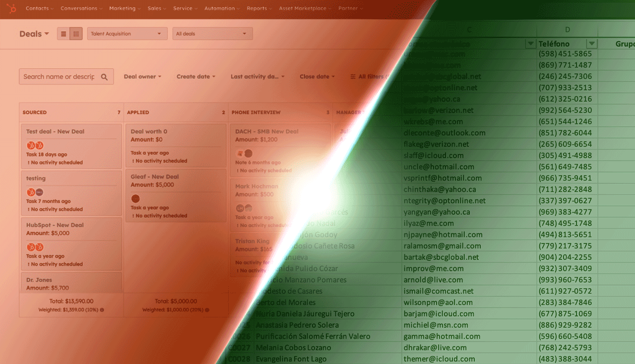This screenshot has height=364, width=635.
Task: Open the Last activity date filter
Action: [x=257, y=77]
